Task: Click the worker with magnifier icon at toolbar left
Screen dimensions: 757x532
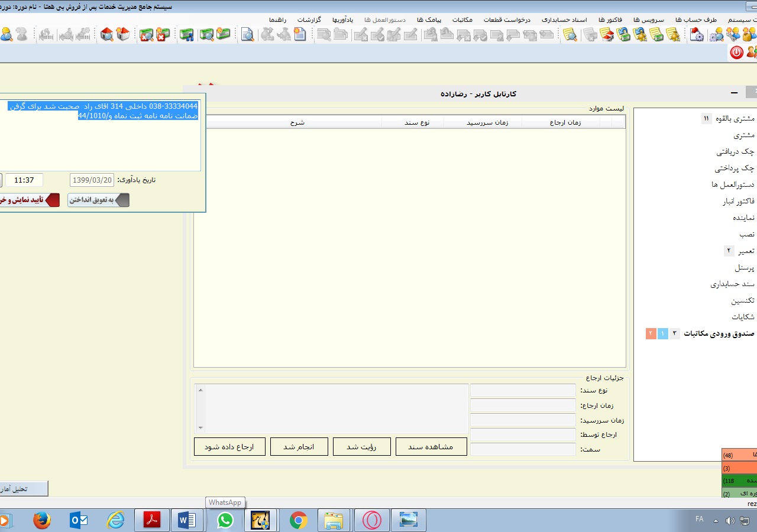Action: pyautogui.click(x=6, y=34)
